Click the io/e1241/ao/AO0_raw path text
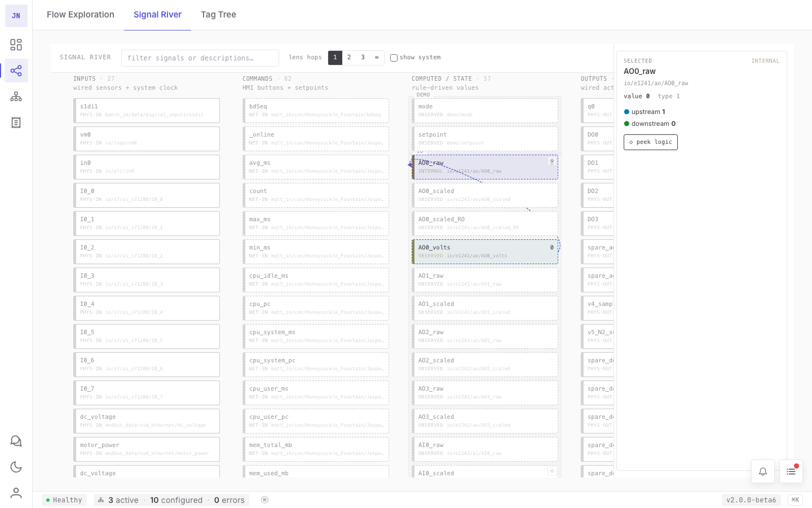The height and width of the screenshot is (508, 812). pyautogui.click(x=656, y=83)
